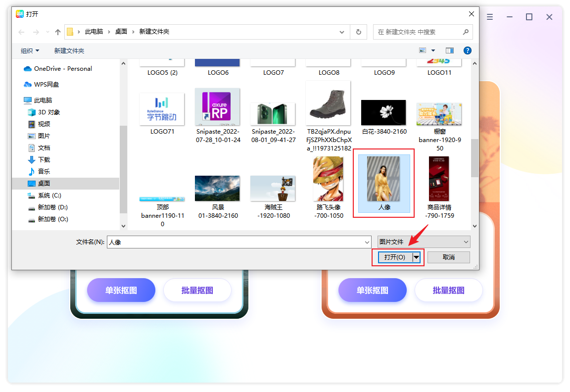The height and width of the screenshot is (392, 570).
Task: Open the view options dropdown arrow
Action: (433, 50)
